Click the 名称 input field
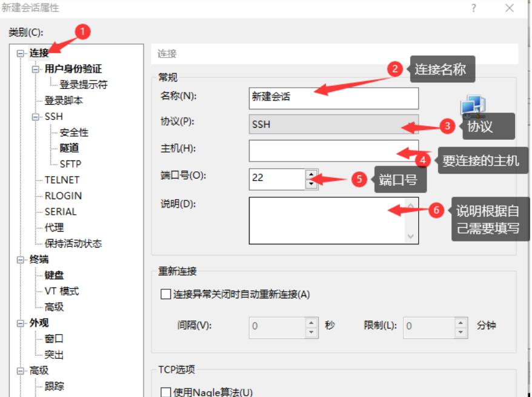The width and height of the screenshot is (532, 397). click(333, 98)
